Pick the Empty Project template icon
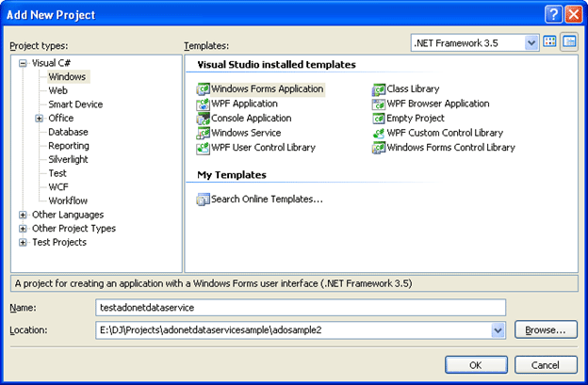Screen dimensions: 588x385 coord(379,119)
